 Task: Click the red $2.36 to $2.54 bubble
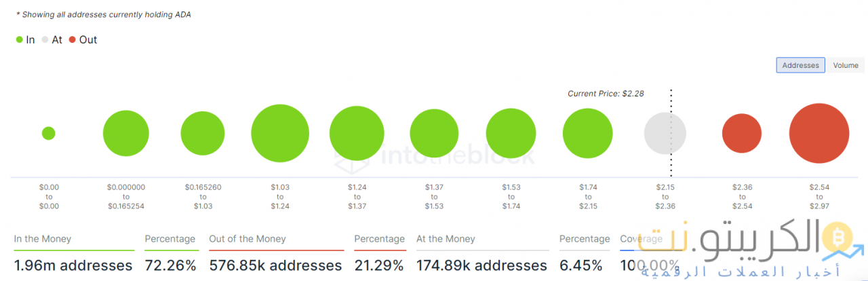pyautogui.click(x=742, y=133)
